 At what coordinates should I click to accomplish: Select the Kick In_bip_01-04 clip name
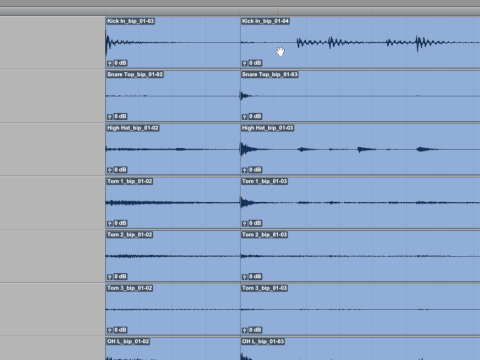pos(265,21)
